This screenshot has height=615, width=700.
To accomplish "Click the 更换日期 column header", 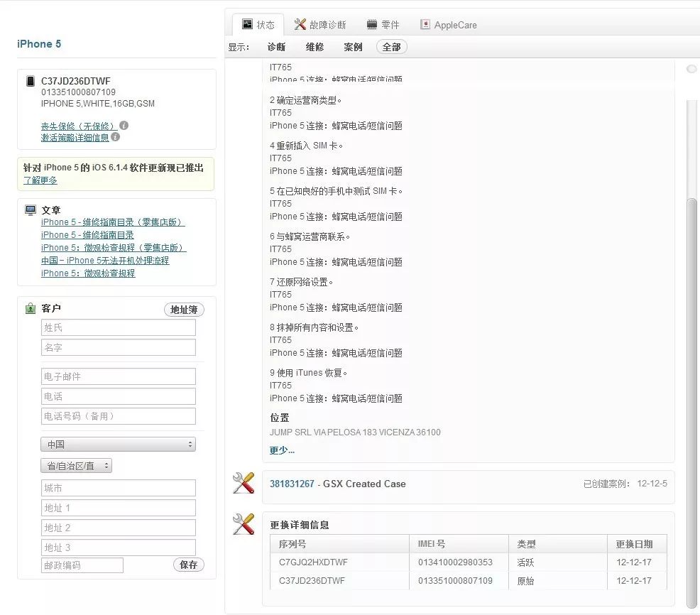I will coord(638,543).
